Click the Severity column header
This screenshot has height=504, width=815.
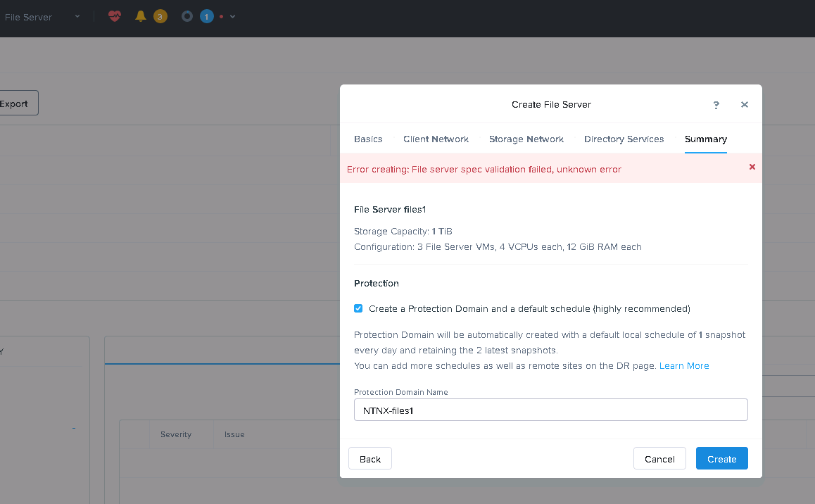coord(176,434)
